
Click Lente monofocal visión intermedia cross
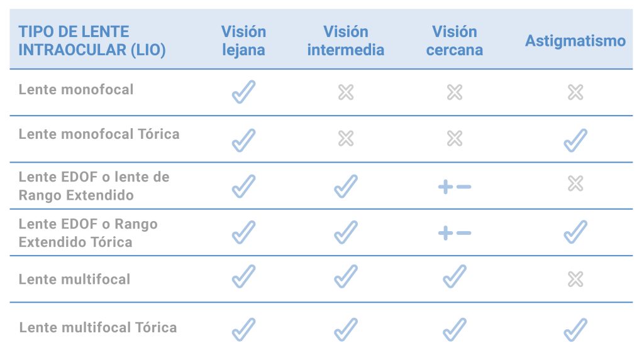345,93
